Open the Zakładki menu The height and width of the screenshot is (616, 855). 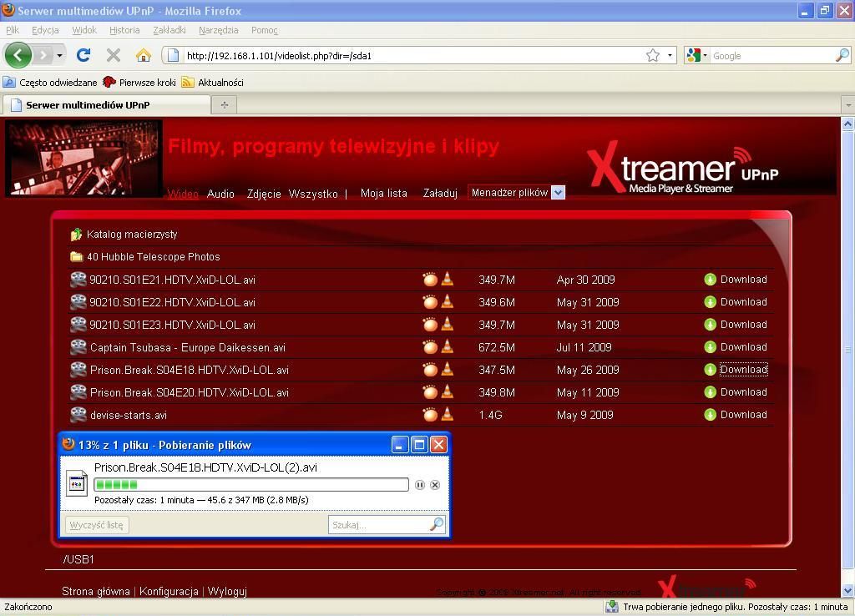(169, 30)
